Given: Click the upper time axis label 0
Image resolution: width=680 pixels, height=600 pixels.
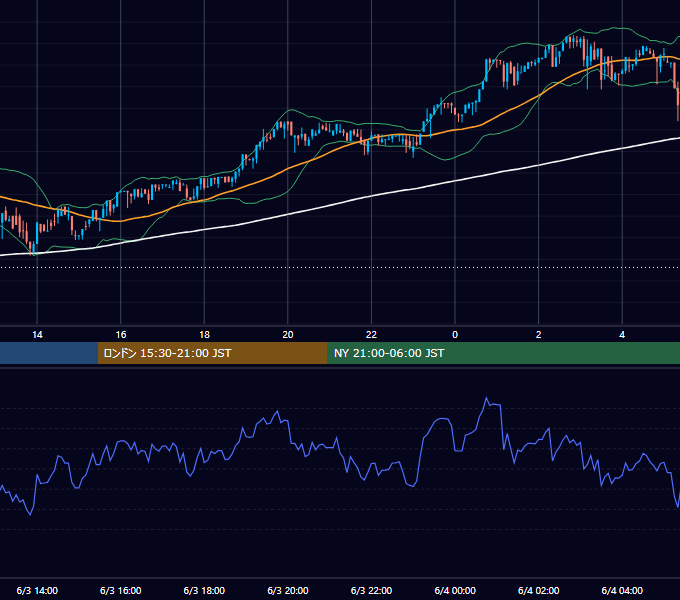Looking at the screenshot, I should [455, 335].
